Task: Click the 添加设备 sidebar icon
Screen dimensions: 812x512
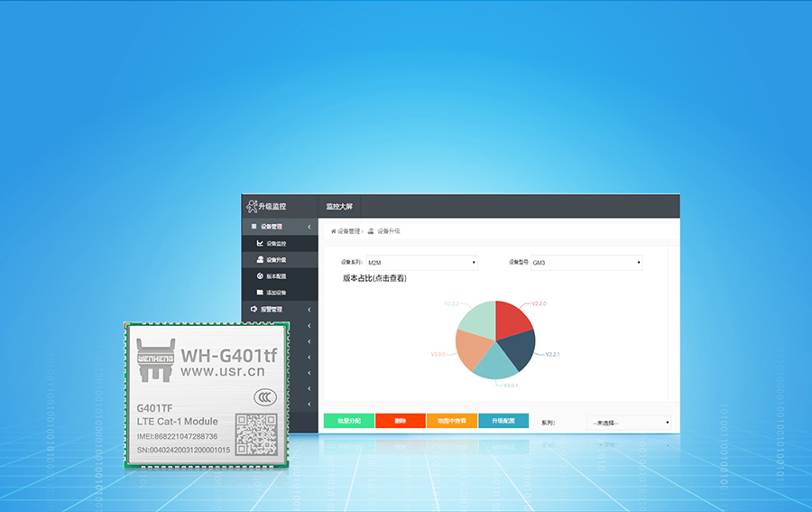Action: point(260,293)
